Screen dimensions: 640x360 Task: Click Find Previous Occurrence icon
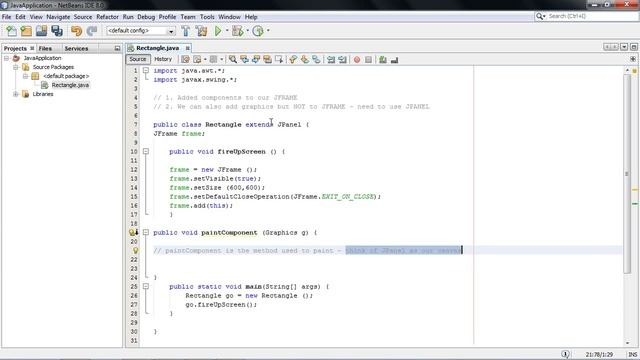244,60
